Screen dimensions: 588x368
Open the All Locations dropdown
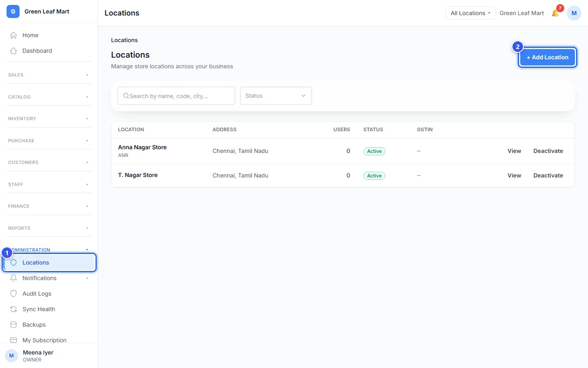click(x=470, y=13)
